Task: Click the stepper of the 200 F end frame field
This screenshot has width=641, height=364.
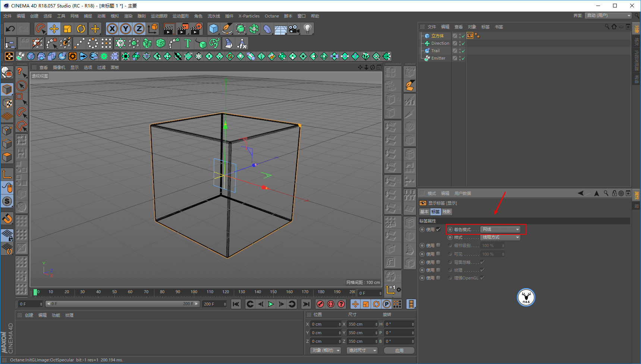Action: pyautogui.click(x=225, y=304)
